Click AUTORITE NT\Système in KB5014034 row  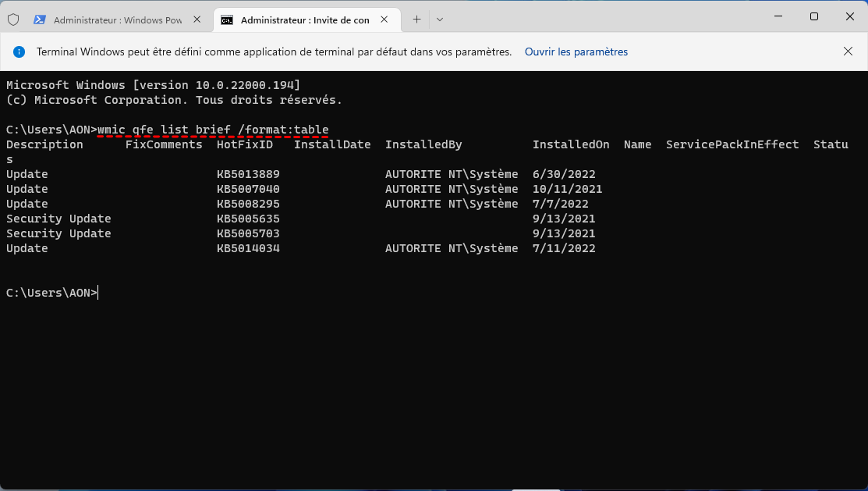(x=452, y=248)
